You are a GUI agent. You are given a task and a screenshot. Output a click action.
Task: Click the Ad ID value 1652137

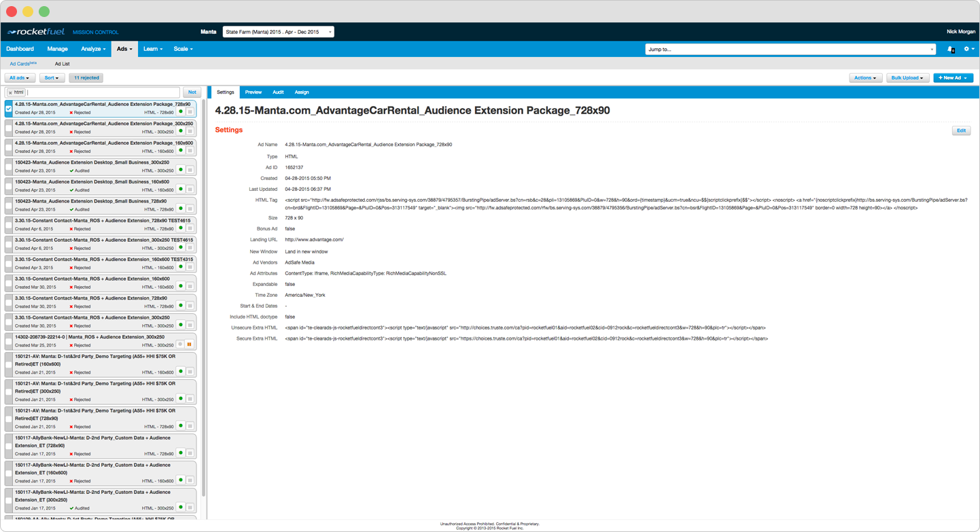[x=294, y=167]
